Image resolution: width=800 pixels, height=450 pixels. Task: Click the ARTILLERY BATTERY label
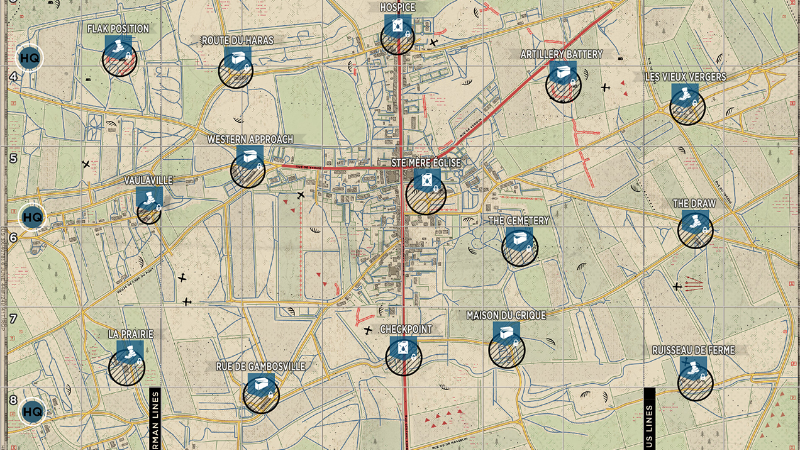click(x=562, y=54)
